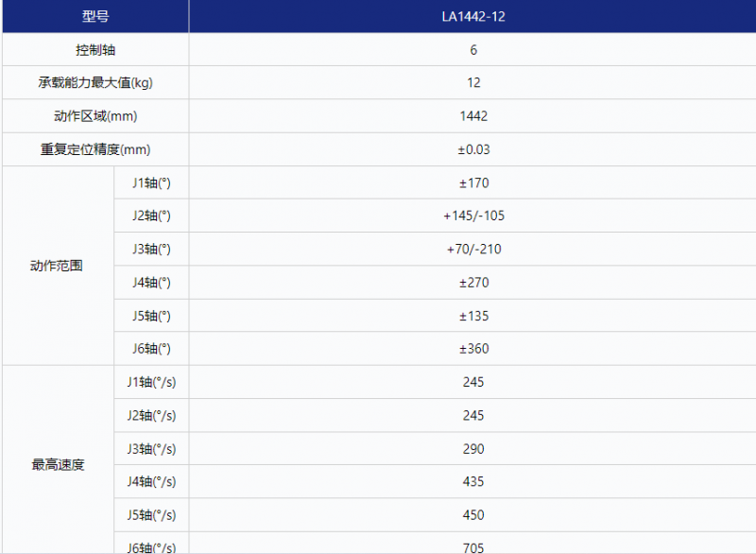Viewport: 756px width, 554px height.
Task: Select the LA1442-12 model header
Action: pos(473,17)
